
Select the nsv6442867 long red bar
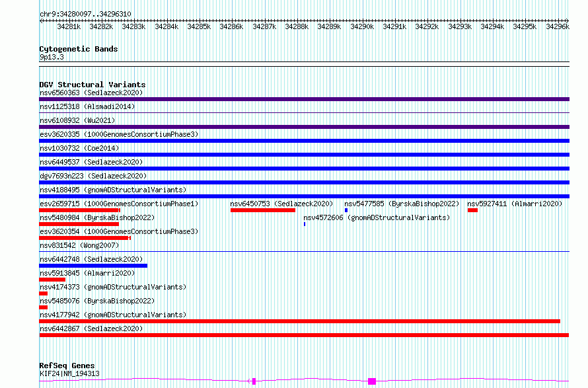[304, 335]
